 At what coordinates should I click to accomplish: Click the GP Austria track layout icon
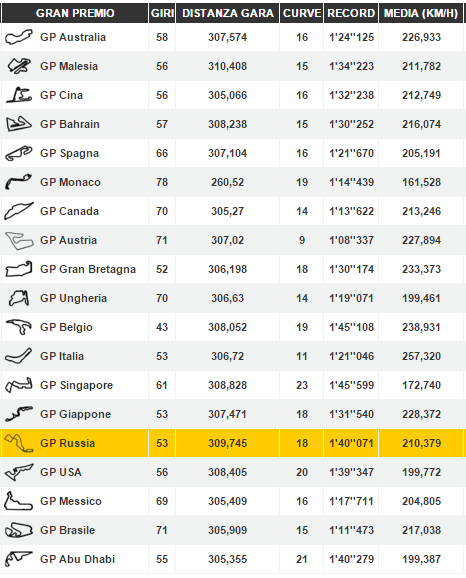[19, 241]
